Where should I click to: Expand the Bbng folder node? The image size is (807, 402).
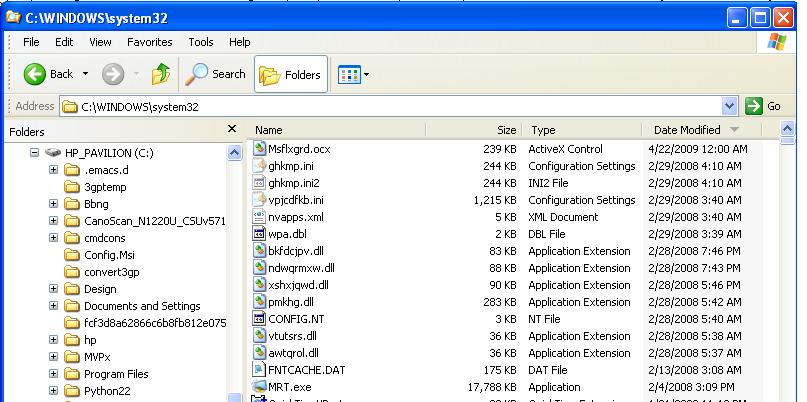[x=54, y=204]
